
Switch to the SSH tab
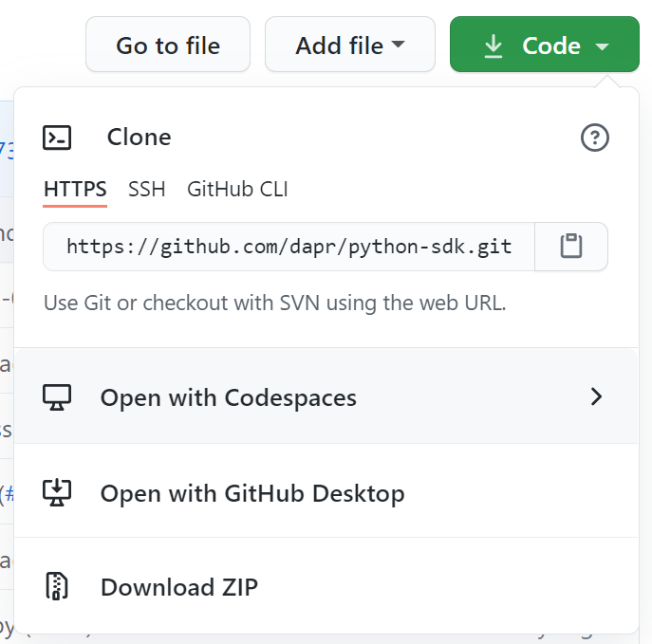coord(147,190)
